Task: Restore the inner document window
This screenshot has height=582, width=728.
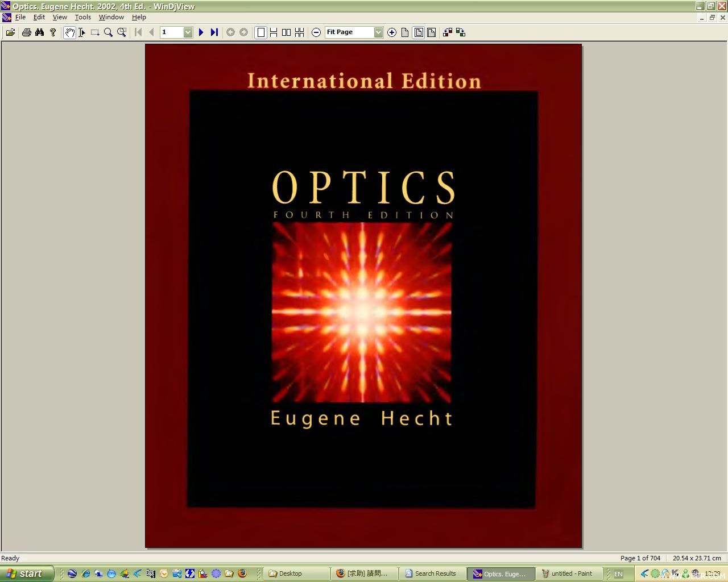Action: pos(712,18)
